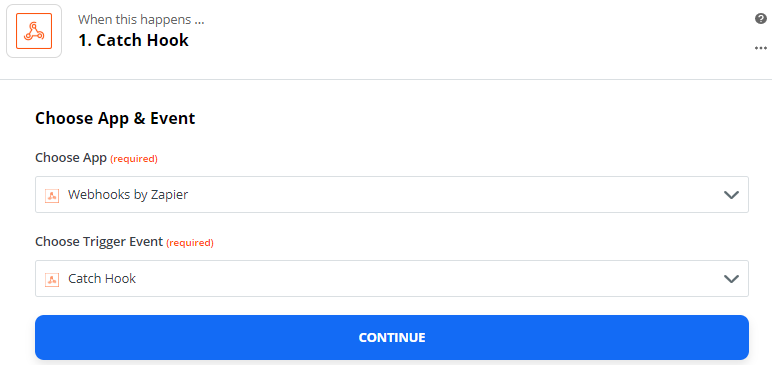
Task: Click the small Webhooks icon in the Choose App field
Action: pos(52,195)
